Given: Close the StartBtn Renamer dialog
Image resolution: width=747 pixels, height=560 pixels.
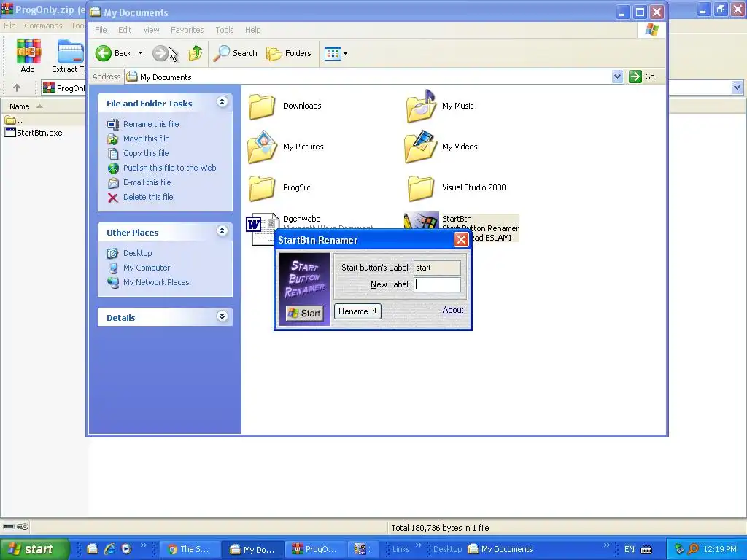Looking at the screenshot, I should coord(461,239).
